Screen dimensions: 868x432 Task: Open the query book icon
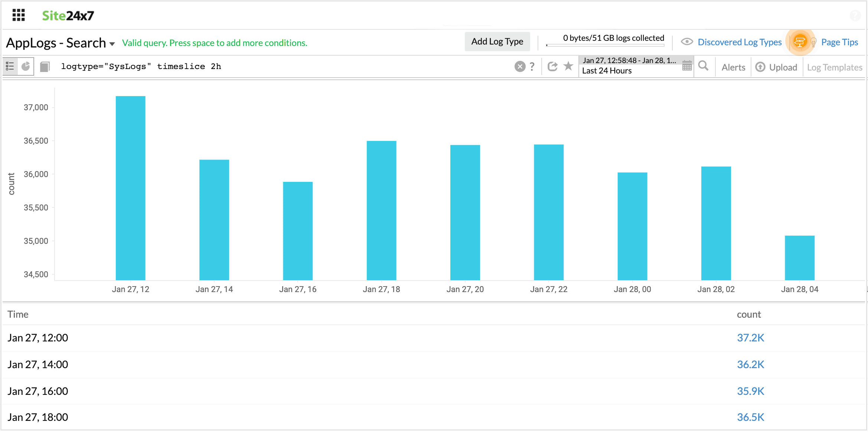[45, 67]
